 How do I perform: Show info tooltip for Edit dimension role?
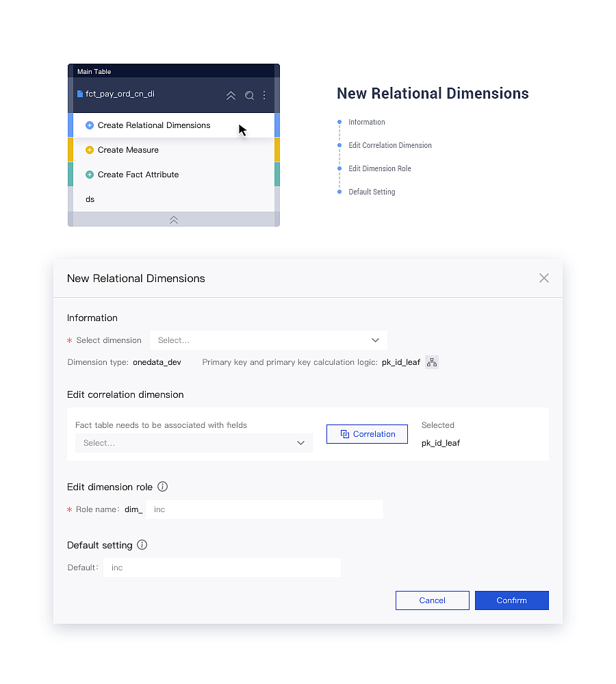tap(163, 486)
